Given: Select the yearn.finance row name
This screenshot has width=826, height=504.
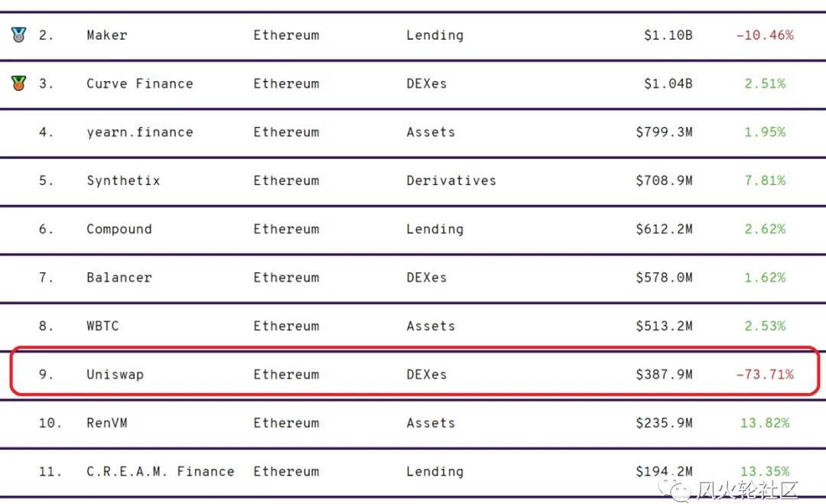Looking at the screenshot, I should coord(140,132).
